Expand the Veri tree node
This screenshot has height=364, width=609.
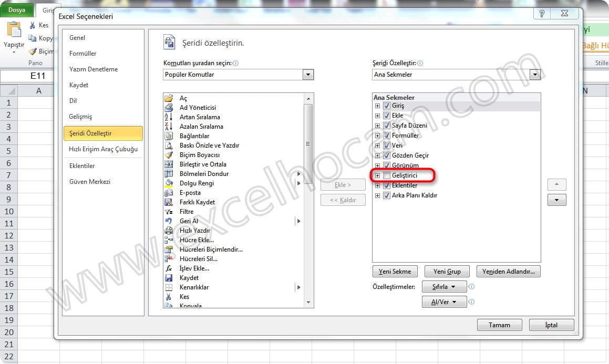[377, 145]
